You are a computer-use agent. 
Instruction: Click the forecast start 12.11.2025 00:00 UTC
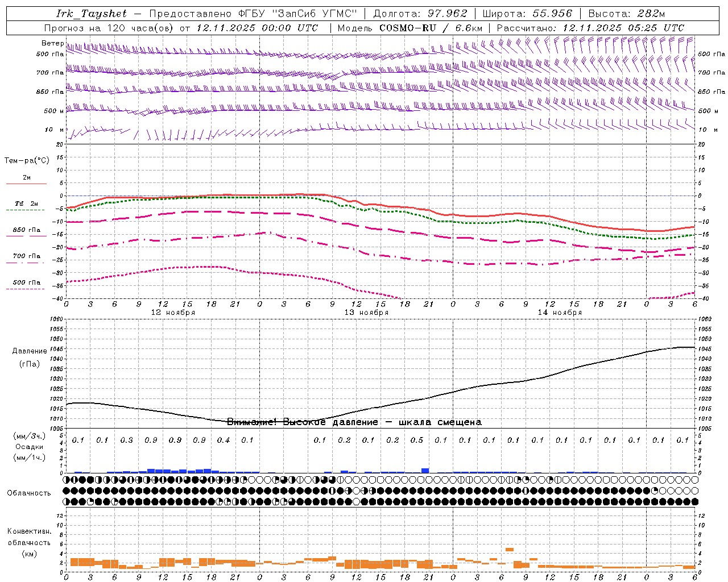coord(257,28)
